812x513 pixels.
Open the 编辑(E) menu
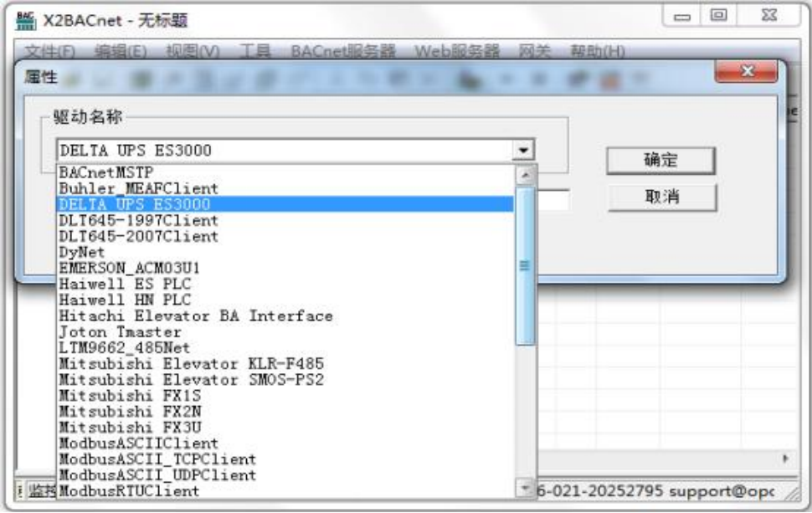point(121,51)
